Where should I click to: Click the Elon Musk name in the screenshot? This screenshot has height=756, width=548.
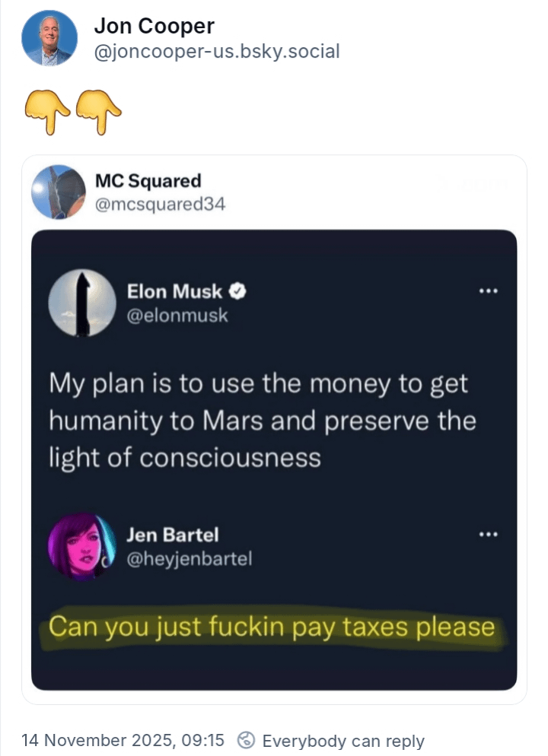[174, 291]
